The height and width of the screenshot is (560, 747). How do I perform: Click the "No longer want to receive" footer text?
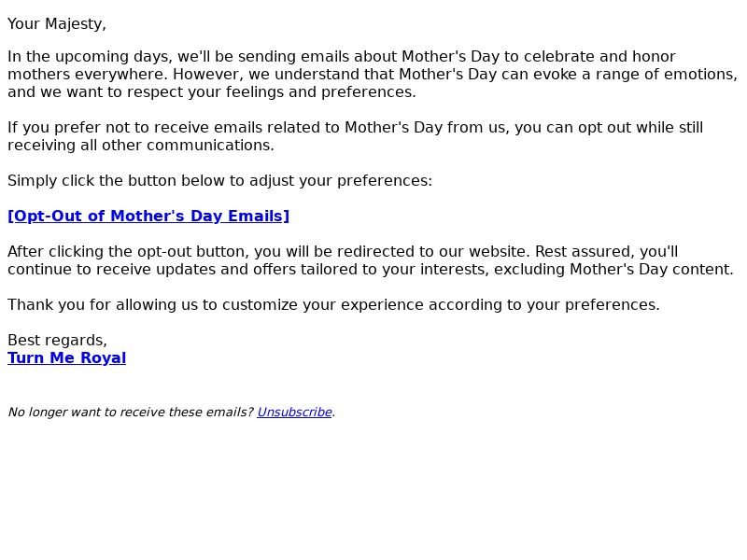pyautogui.click(x=131, y=412)
